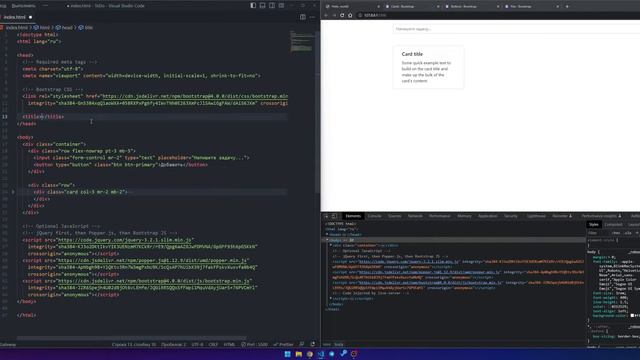The image size is (640, 360).
Task: Click the Card title heading on page
Action: coord(412,54)
